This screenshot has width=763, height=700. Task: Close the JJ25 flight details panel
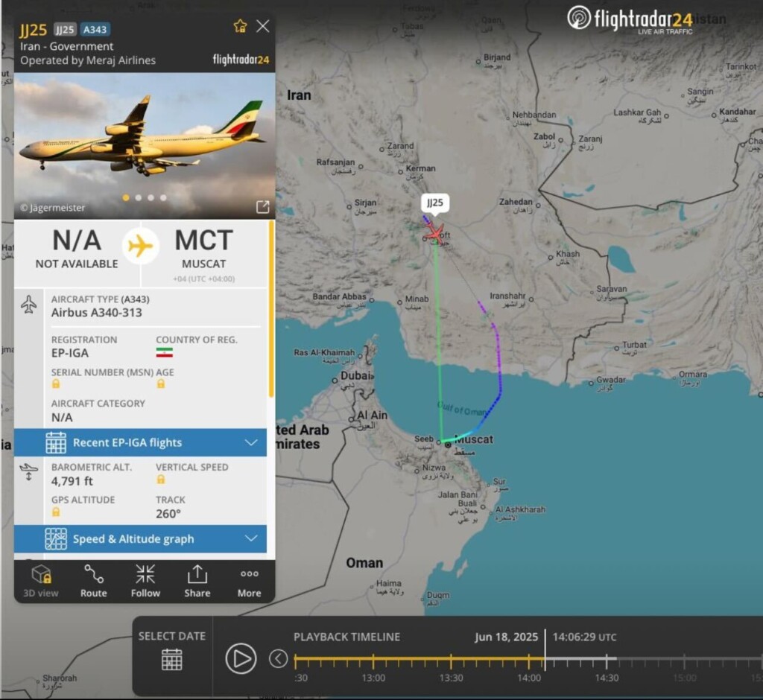click(263, 26)
